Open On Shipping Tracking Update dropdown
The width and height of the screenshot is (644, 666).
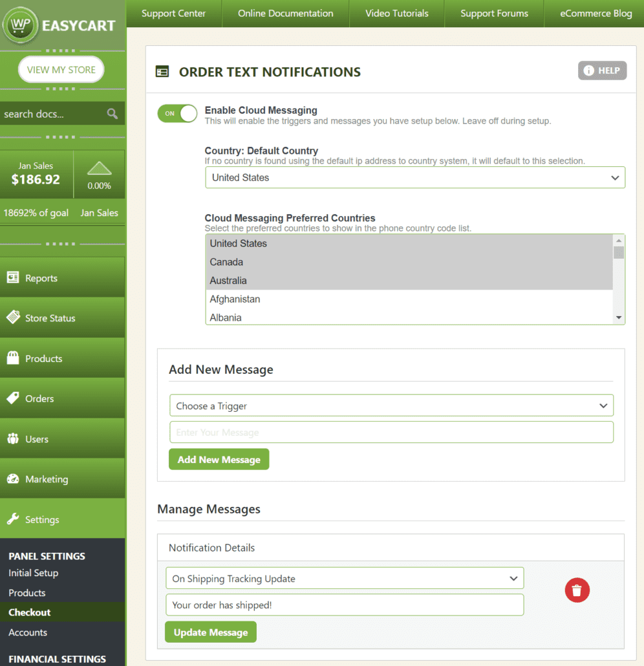tap(344, 579)
